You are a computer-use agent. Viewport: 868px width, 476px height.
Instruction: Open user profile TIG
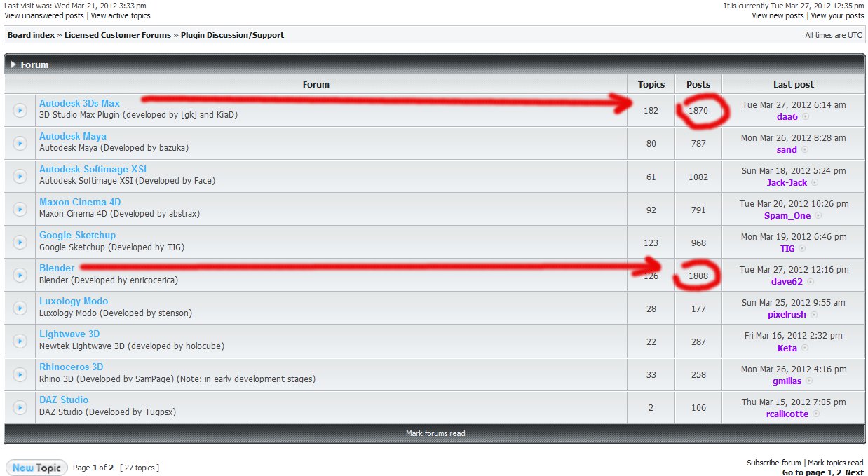(x=787, y=249)
